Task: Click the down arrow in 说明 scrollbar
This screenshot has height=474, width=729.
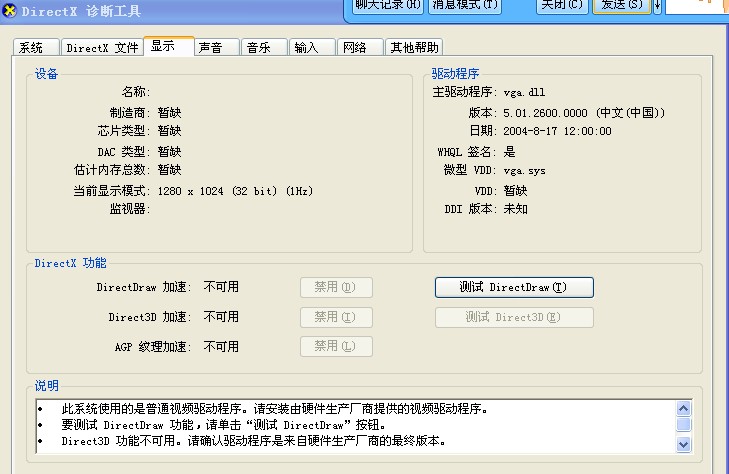Action: 683,444
